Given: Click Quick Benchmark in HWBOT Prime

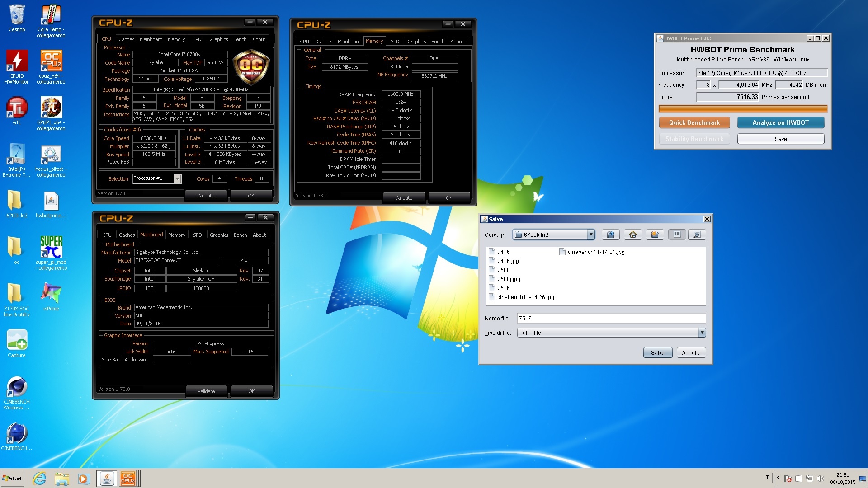Looking at the screenshot, I should 694,122.
